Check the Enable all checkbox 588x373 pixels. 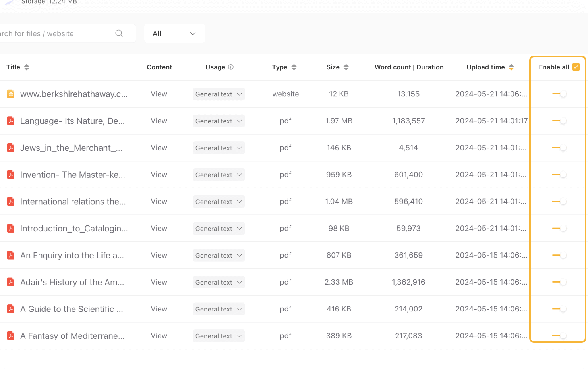pos(576,67)
